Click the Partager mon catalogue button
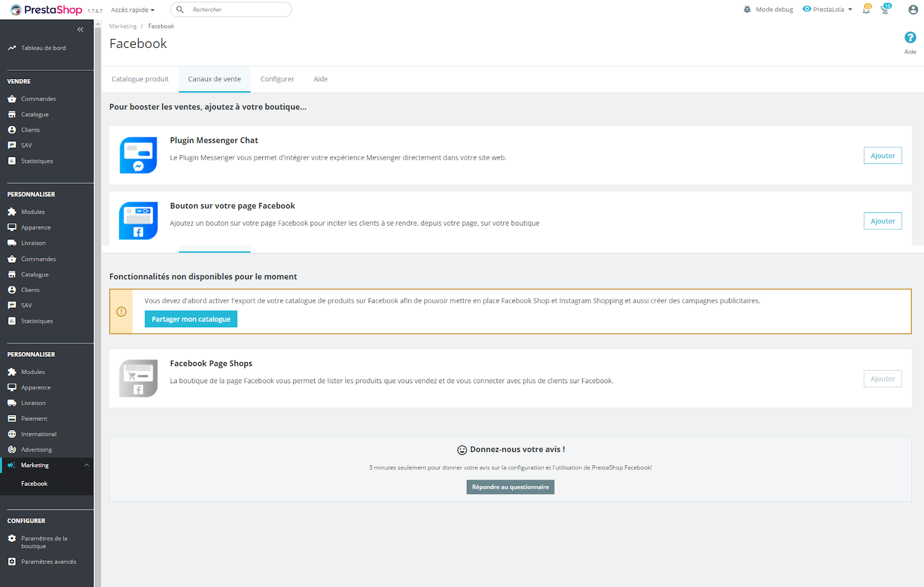 point(191,320)
